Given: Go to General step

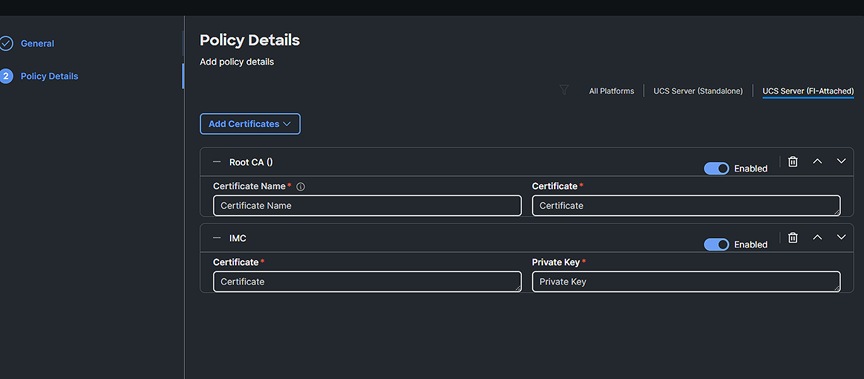Looking at the screenshot, I should pyautogui.click(x=37, y=44).
